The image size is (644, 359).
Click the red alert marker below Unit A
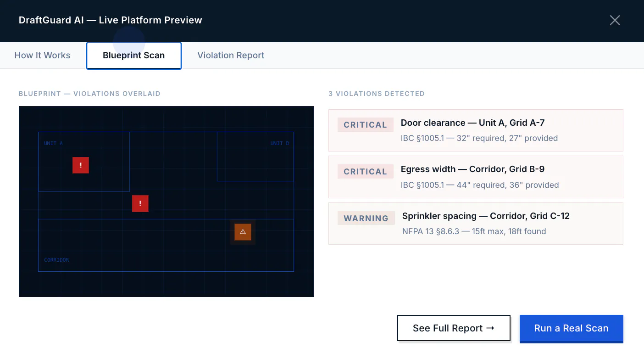click(140, 203)
